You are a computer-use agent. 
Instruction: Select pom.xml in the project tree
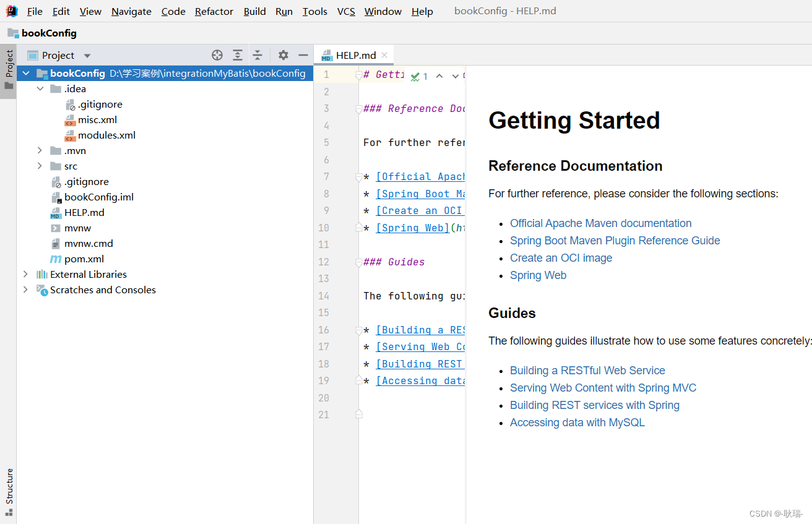84,259
